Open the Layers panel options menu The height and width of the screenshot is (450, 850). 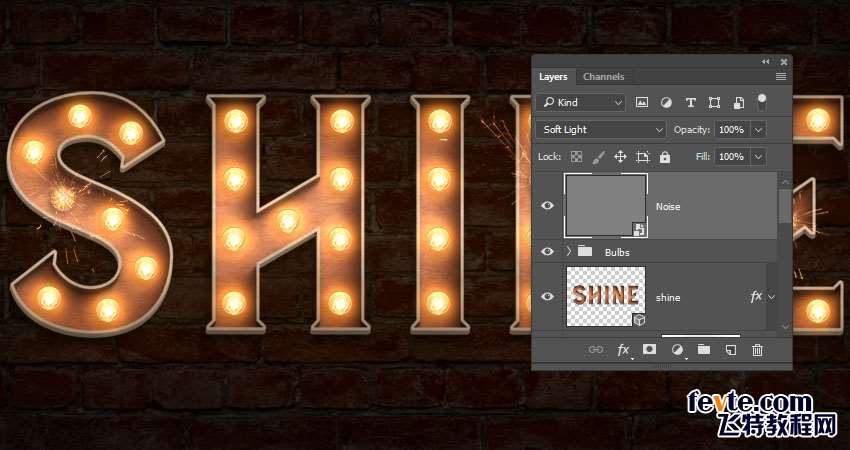point(781,76)
